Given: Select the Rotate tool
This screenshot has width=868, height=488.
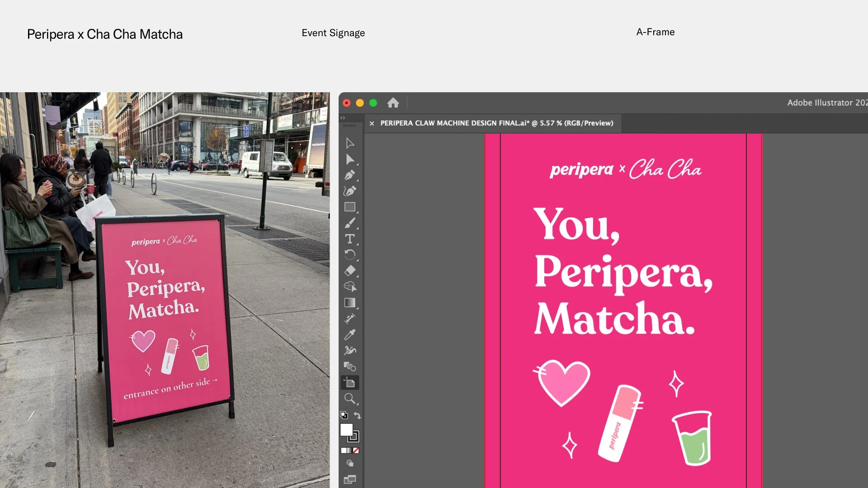Looking at the screenshot, I should (x=350, y=255).
